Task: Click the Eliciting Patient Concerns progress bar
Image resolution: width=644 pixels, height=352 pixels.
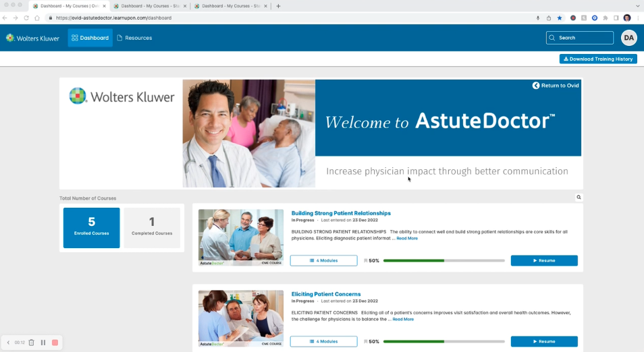Action: pos(443,341)
